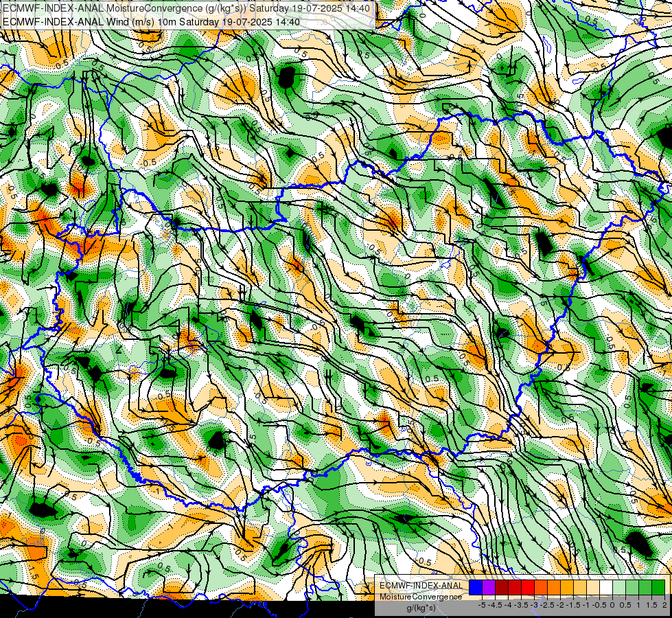Click the light orange swatch between -1.5 and -1

[x=580, y=587]
